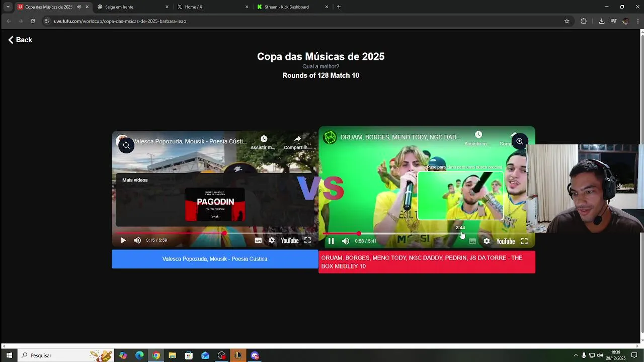This screenshot has height=362, width=644.
Task: Vote for Valesca Popozuda, Mousik - Poesia Cústica
Action: pyautogui.click(x=215, y=259)
